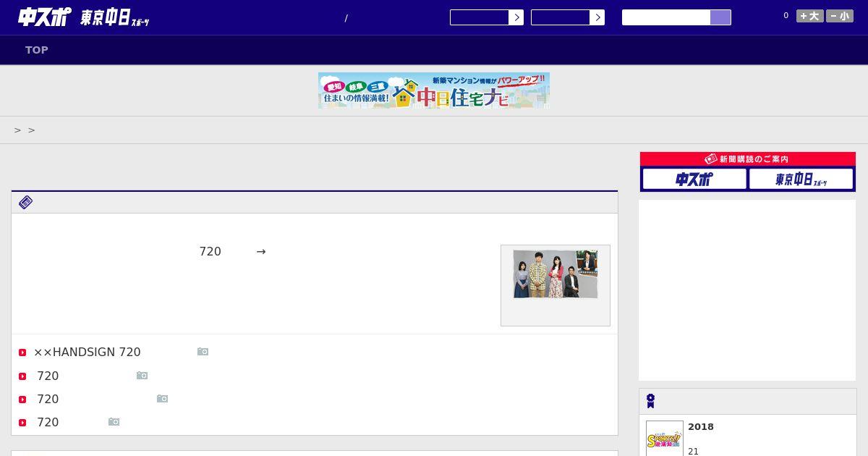
Task: Click the '0' counter beside the font-size buttons
Action: [786, 15]
